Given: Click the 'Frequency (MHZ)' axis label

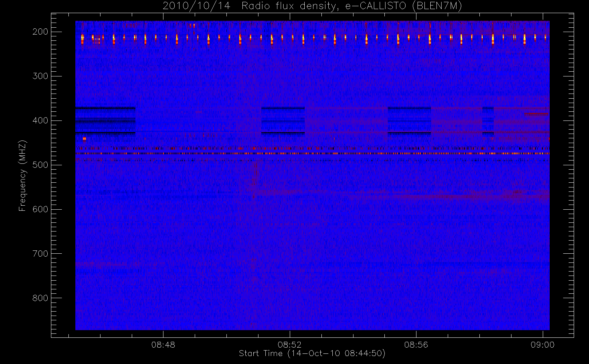Looking at the screenshot, I should [x=23, y=175].
